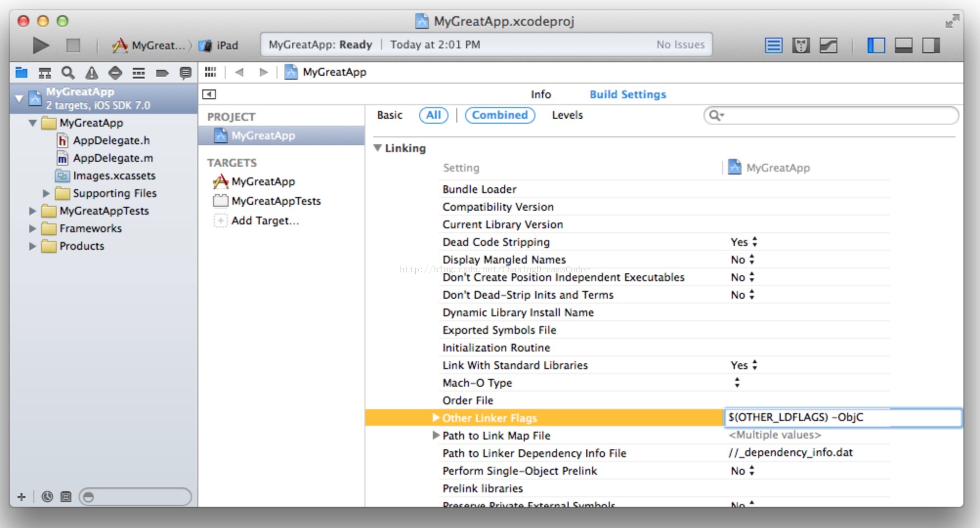Toggle the Navigator pane visibility
This screenshot has width=980, height=528.
(876, 45)
